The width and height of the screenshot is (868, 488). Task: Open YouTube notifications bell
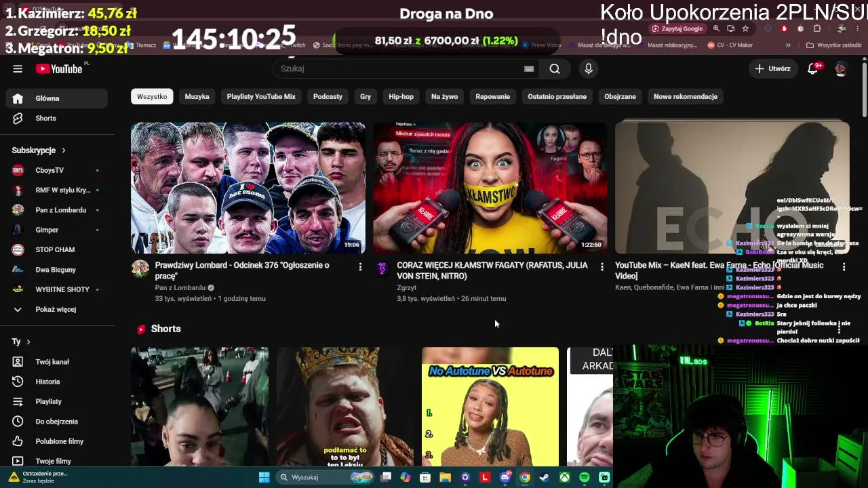point(812,68)
